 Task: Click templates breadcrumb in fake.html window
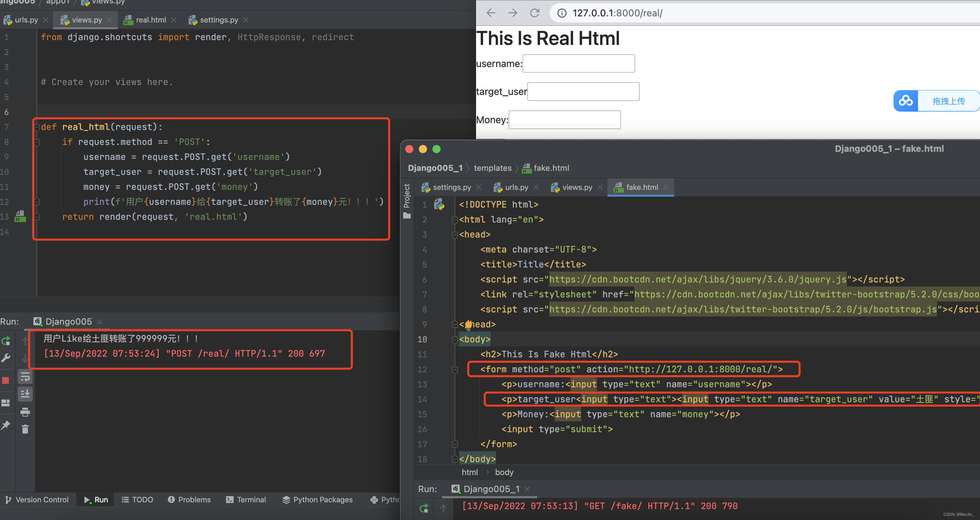pos(493,168)
